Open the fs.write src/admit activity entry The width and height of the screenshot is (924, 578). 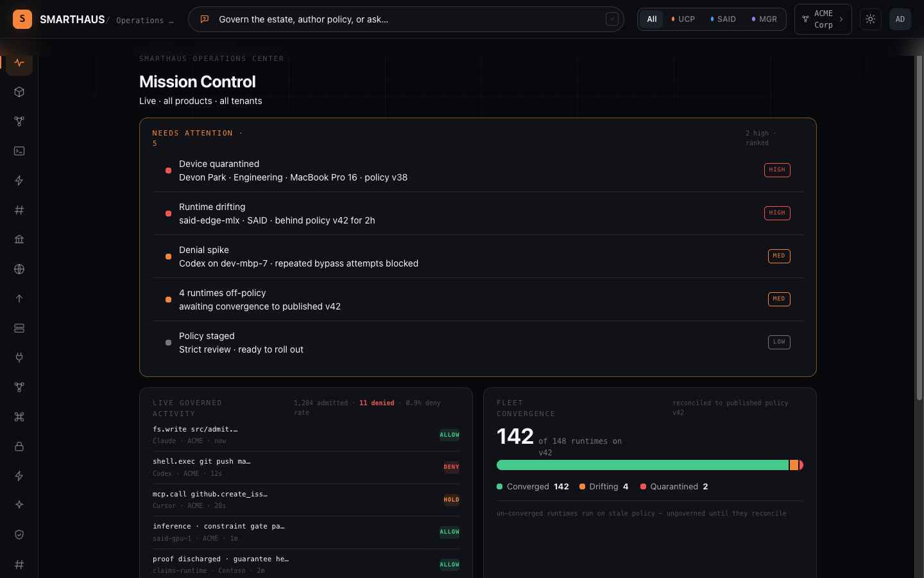point(306,435)
